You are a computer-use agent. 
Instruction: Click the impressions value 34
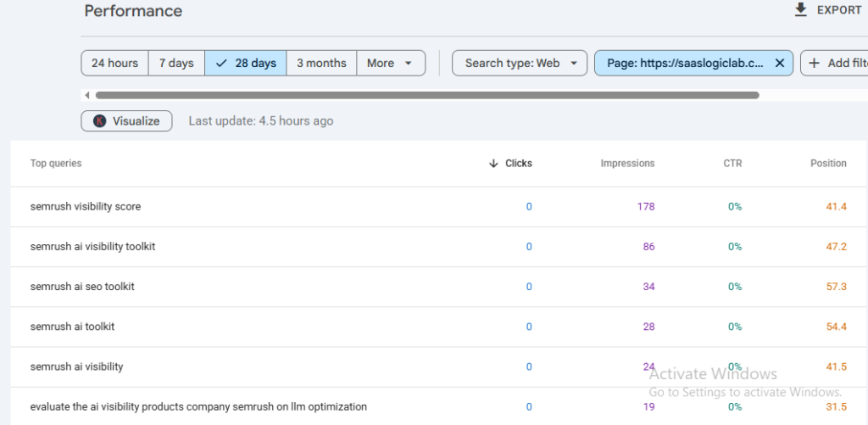tap(648, 287)
